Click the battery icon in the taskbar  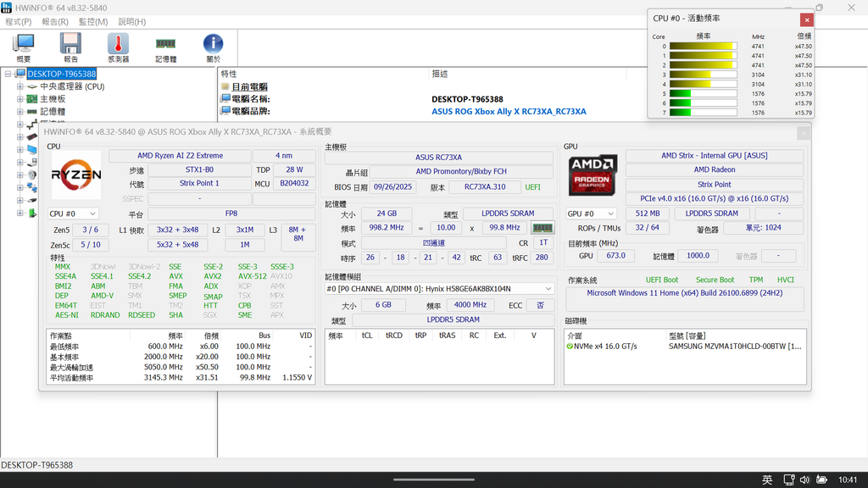tap(821, 480)
